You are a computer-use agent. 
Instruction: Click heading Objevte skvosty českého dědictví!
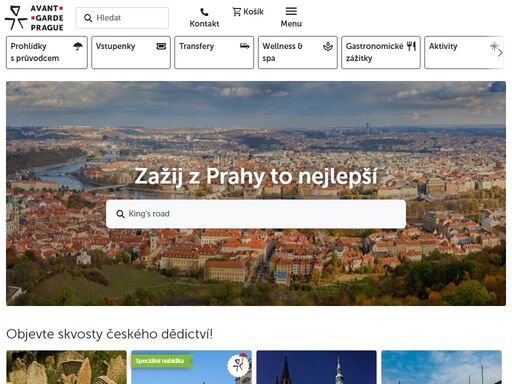109,334
